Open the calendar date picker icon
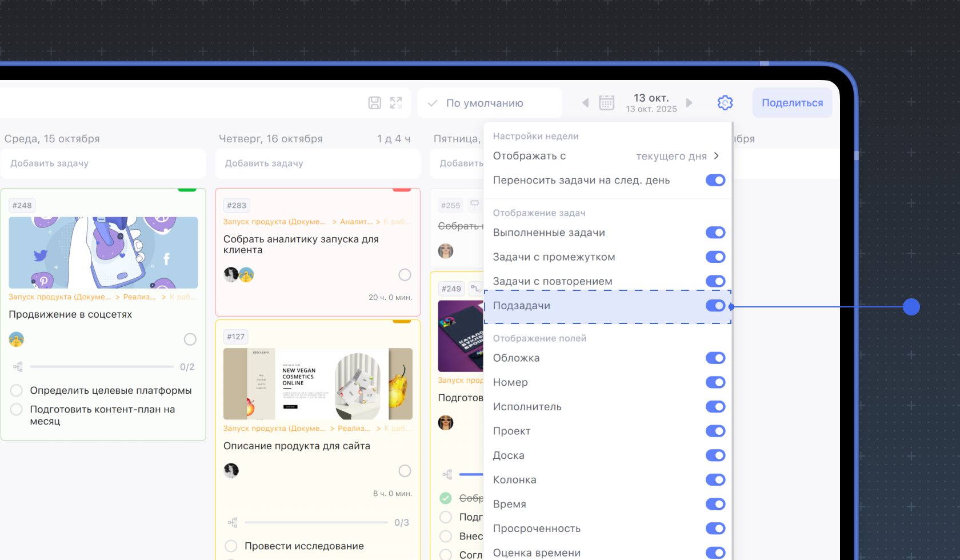 606,103
